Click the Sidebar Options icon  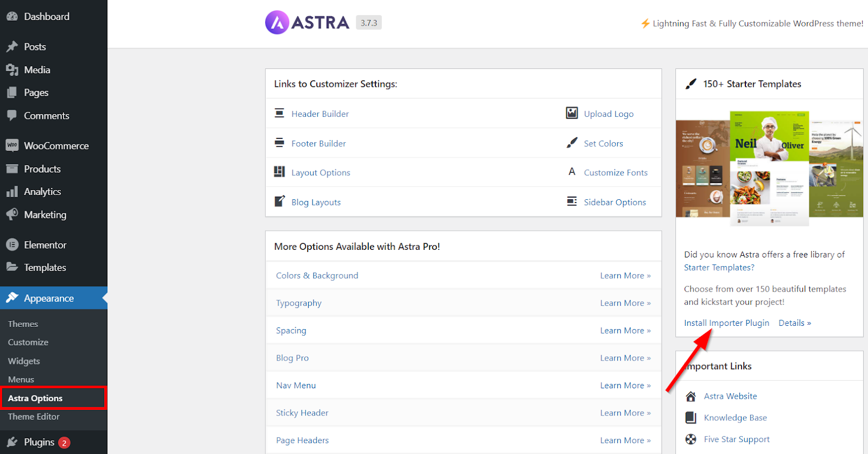pyautogui.click(x=572, y=201)
